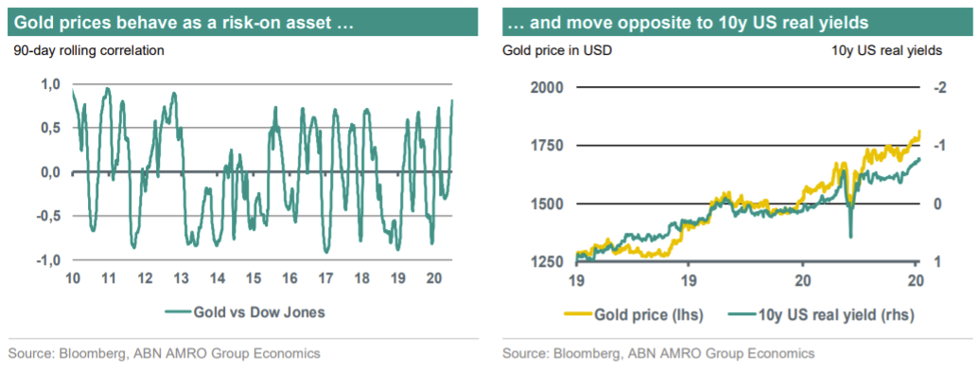Click the '10y US real yields' axis title

pos(887,51)
